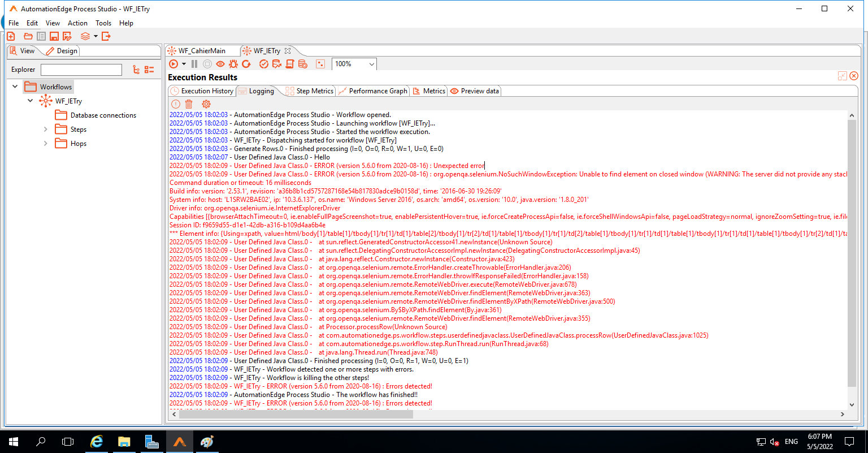Screen dimensions: 868x453
Task: Run the workflow with play icon
Action: (173, 64)
